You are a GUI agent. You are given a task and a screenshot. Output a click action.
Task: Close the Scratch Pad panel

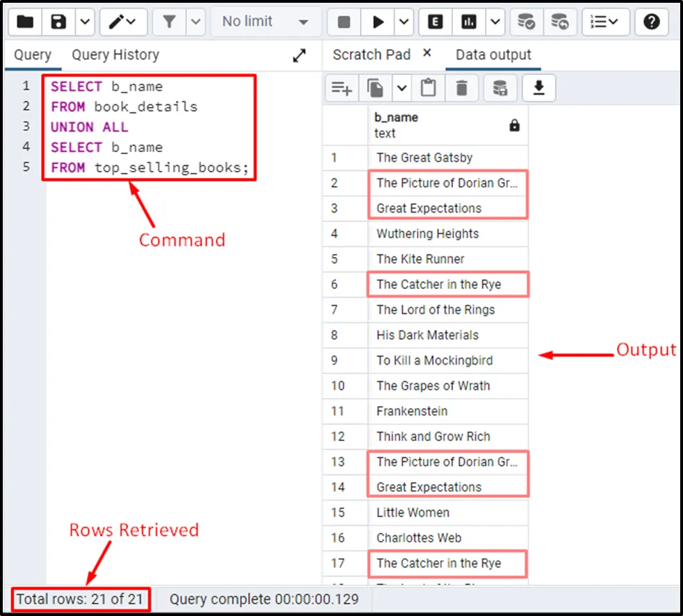tap(427, 53)
